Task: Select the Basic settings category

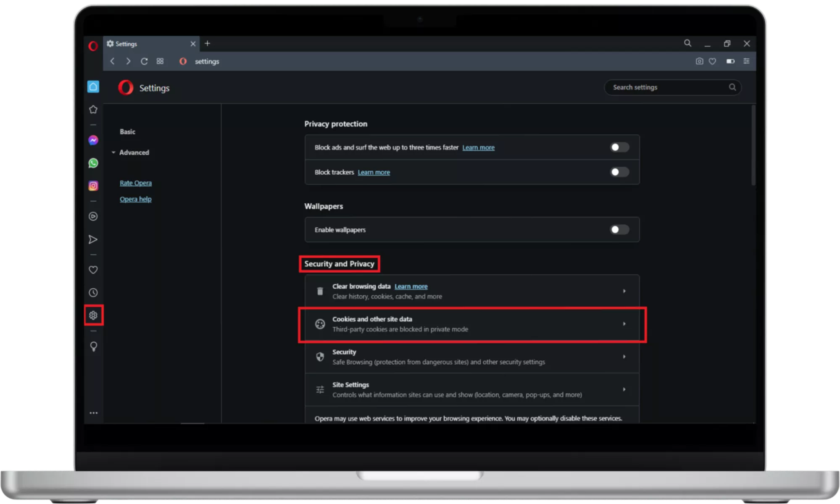Action: tap(127, 132)
